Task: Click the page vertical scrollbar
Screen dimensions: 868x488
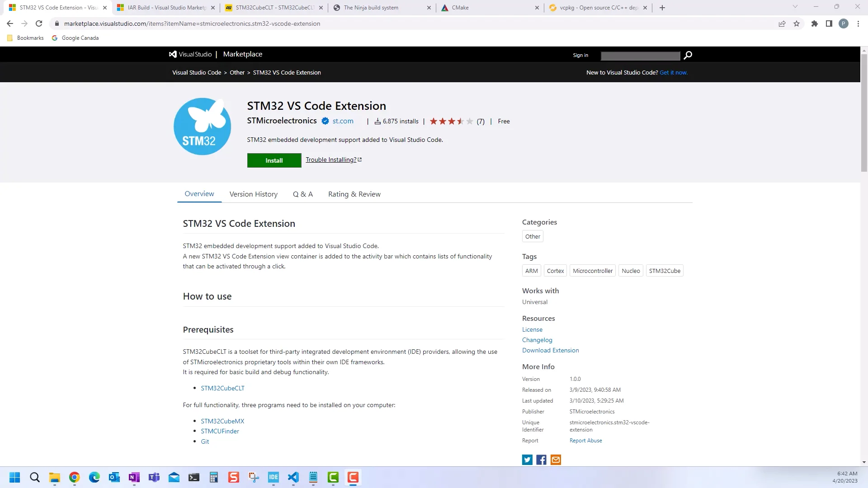Action: pos(864,113)
